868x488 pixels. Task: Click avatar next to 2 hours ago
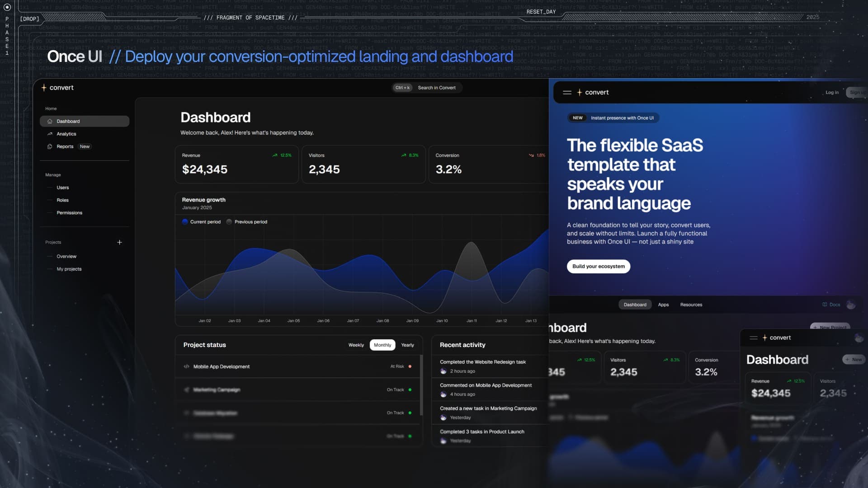tap(443, 371)
